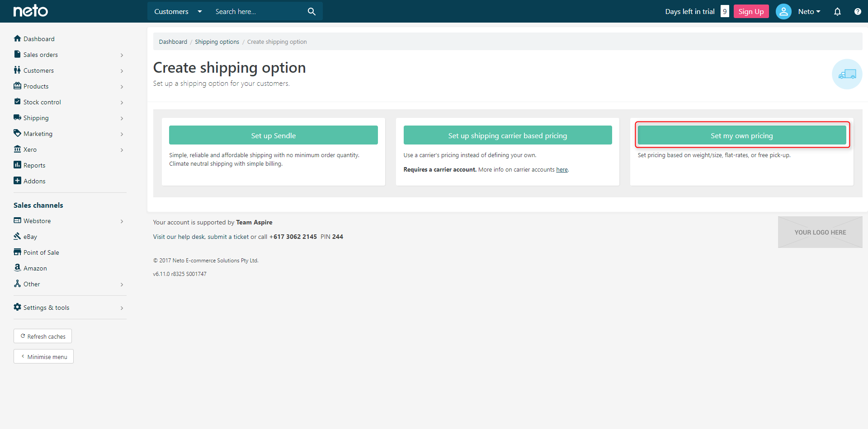Click the Stock control clipboard icon
868x429 pixels.
(17, 102)
